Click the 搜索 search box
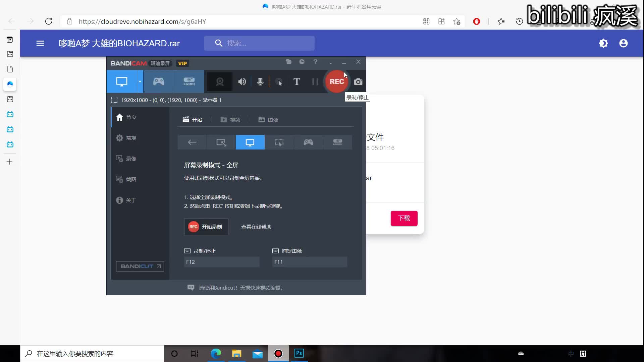The image size is (644, 362). click(259, 43)
